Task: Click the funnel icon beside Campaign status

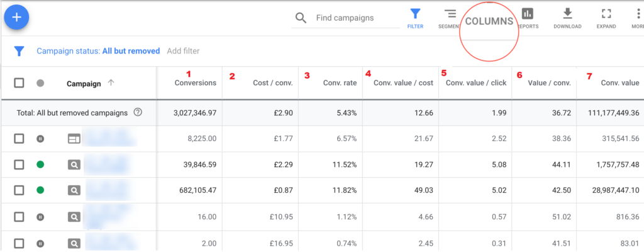Action: tap(19, 51)
